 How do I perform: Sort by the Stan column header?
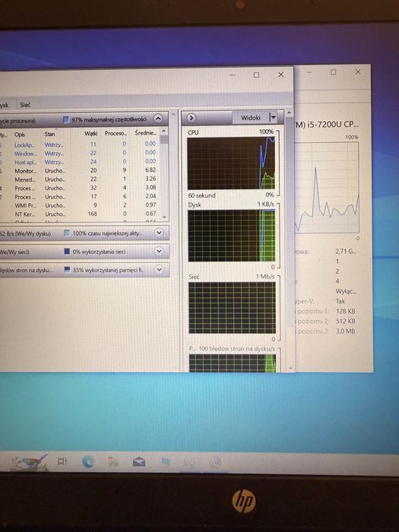[x=49, y=134]
